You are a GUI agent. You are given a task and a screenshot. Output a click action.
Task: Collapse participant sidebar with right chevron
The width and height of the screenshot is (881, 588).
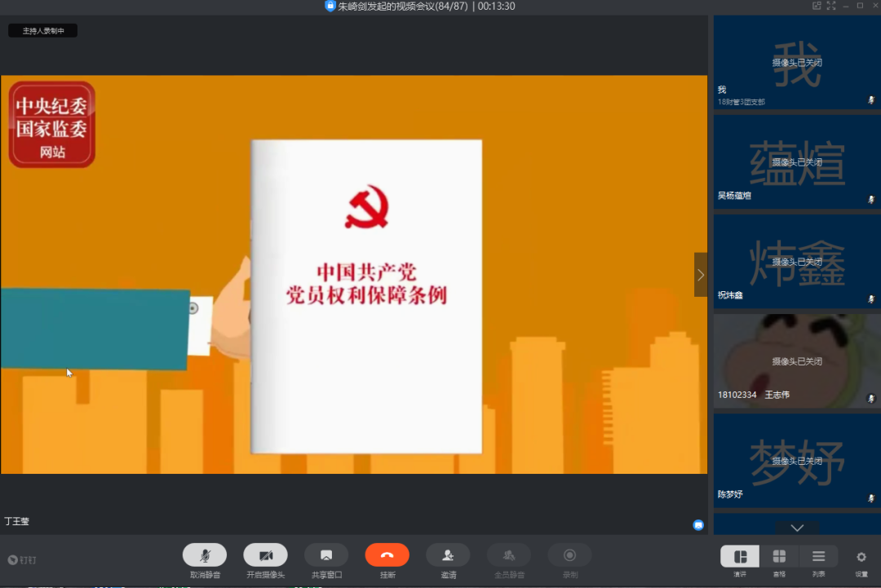point(700,276)
